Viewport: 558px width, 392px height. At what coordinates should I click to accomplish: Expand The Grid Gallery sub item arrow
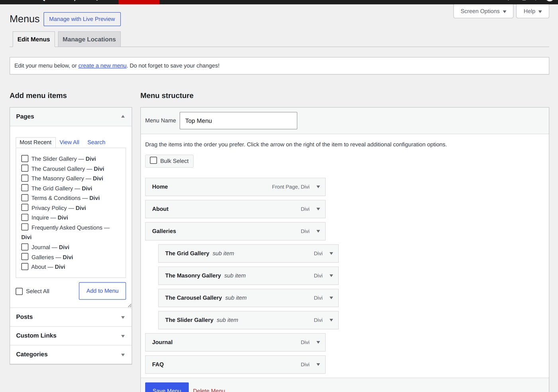pos(331,253)
